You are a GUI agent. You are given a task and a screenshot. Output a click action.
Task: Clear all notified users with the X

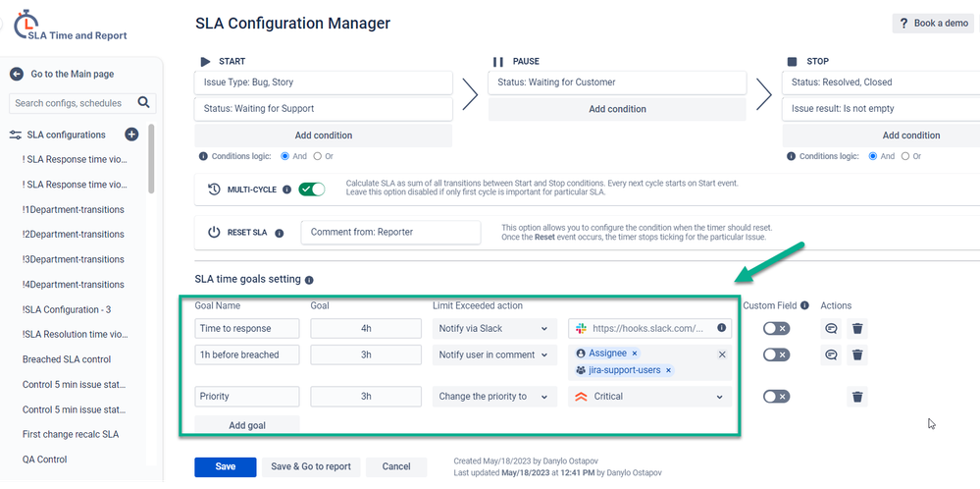click(x=722, y=354)
